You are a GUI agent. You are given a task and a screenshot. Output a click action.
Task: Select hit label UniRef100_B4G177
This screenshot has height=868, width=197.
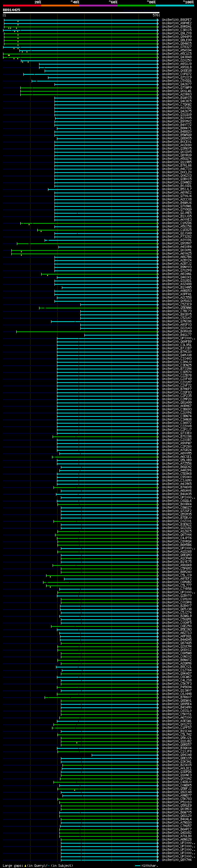[x=177, y=335]
